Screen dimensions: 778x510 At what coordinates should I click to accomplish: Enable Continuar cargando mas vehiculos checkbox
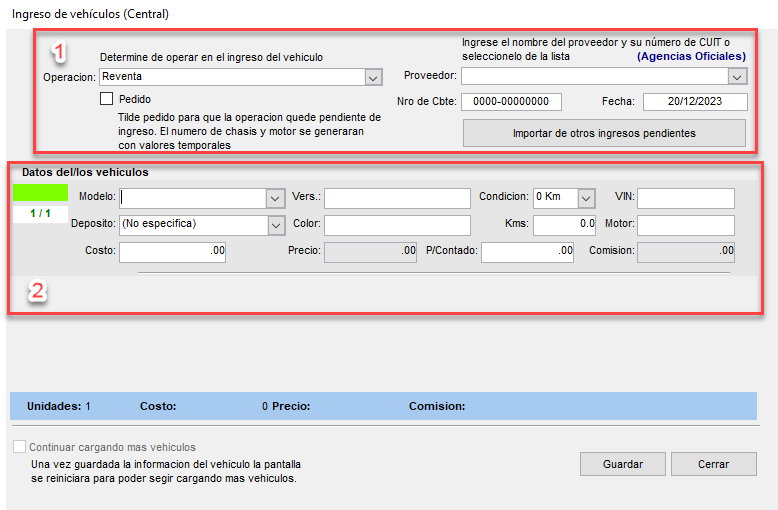20,447
